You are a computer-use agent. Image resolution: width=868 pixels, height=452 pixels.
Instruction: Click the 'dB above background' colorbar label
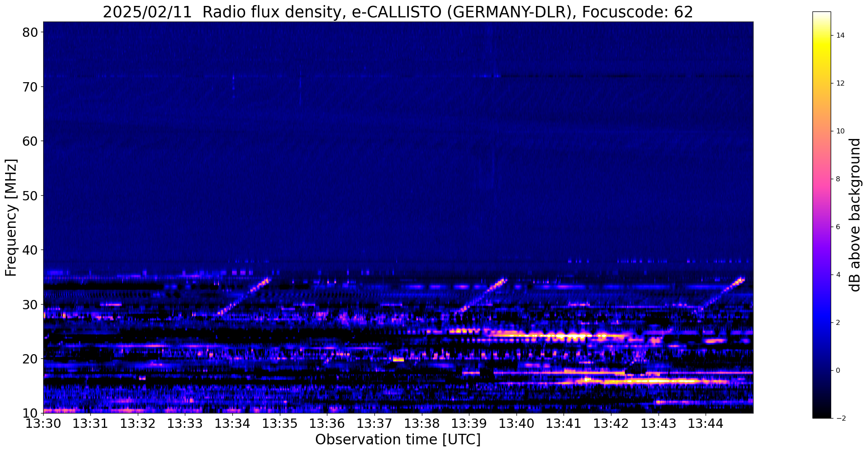click(x=855, y=215)
